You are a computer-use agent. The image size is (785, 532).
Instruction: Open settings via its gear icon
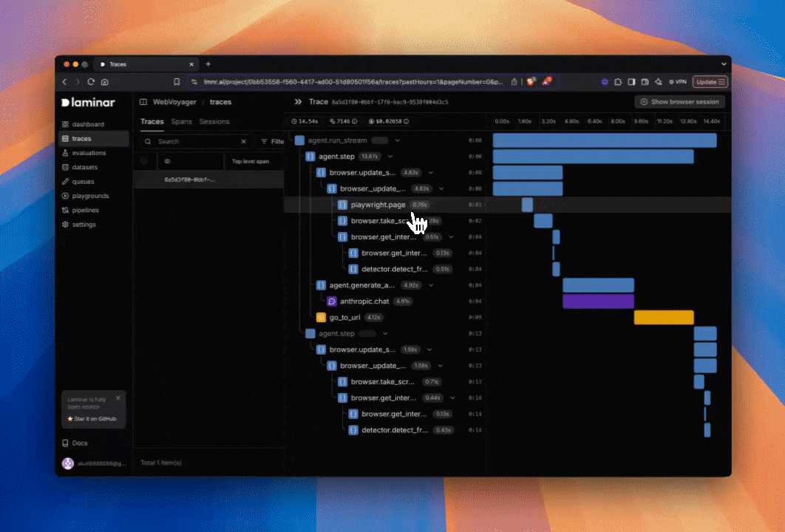pos(65,225)
